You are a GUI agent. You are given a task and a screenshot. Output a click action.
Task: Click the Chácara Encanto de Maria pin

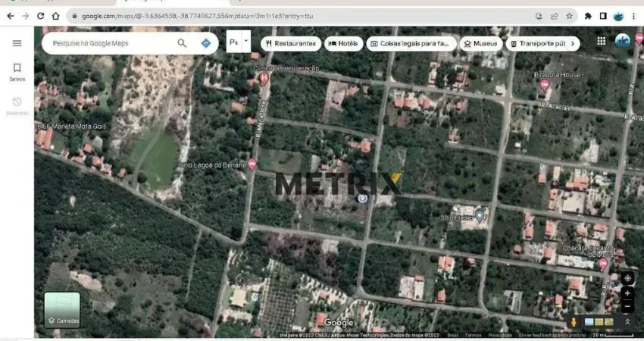click(603, 264)
